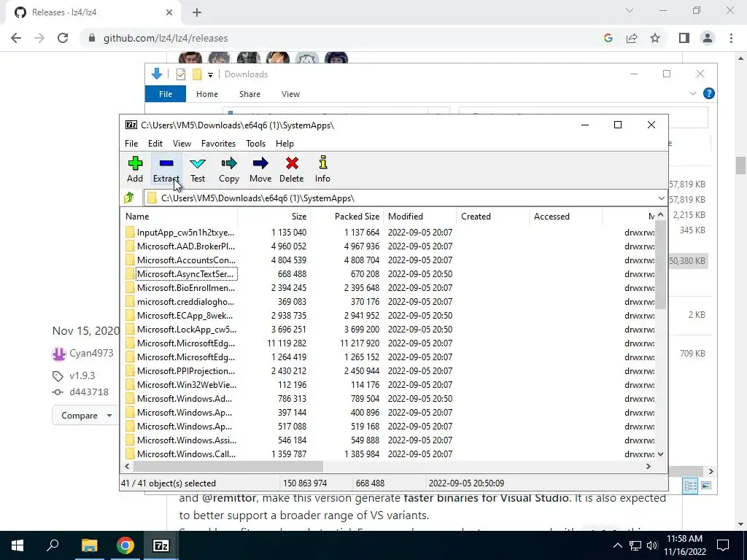Image resolution: width=747 pixels, height=560 pixels.
Task: Open the Favorites menu
Action: tap(218, 144)
